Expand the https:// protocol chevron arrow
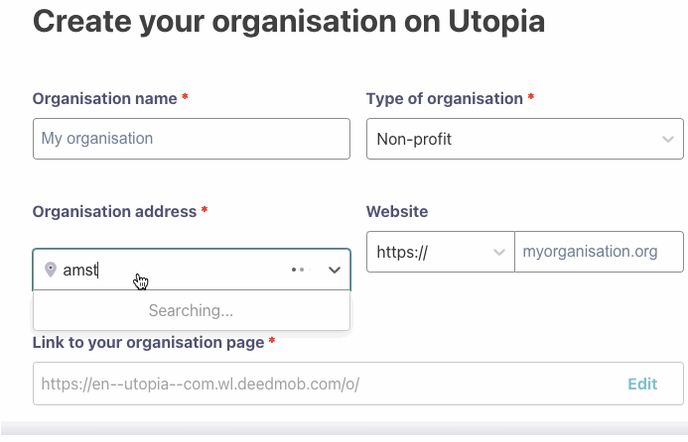The image size is (688, 442). [499, 253]
